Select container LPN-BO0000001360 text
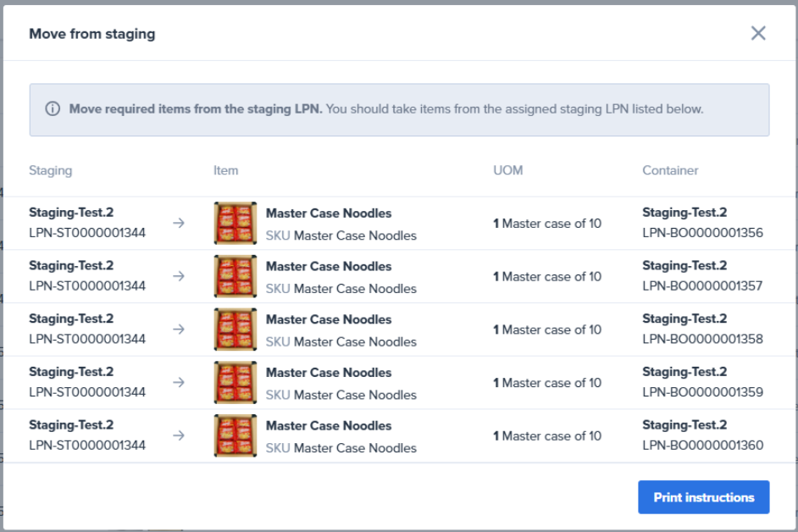 (702, 446)
